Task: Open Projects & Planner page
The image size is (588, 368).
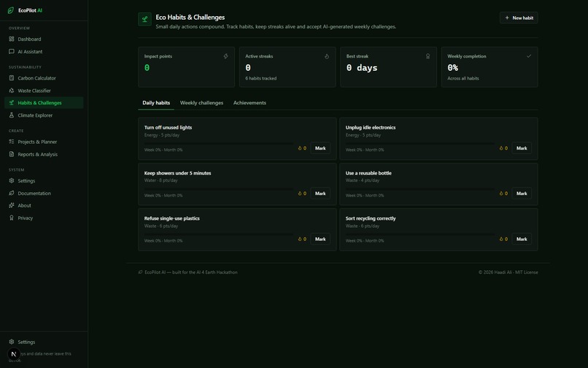Action: (x=44, y=142)
